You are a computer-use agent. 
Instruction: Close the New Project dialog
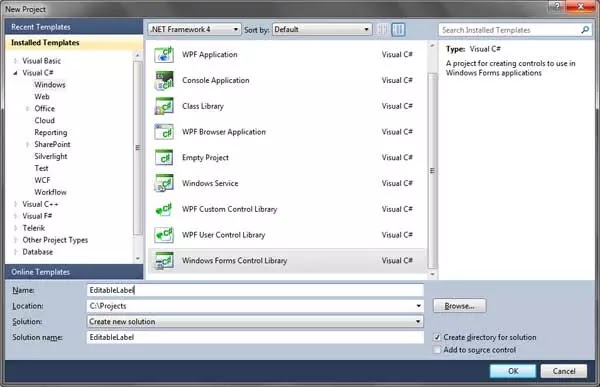(x=580, y=6)
